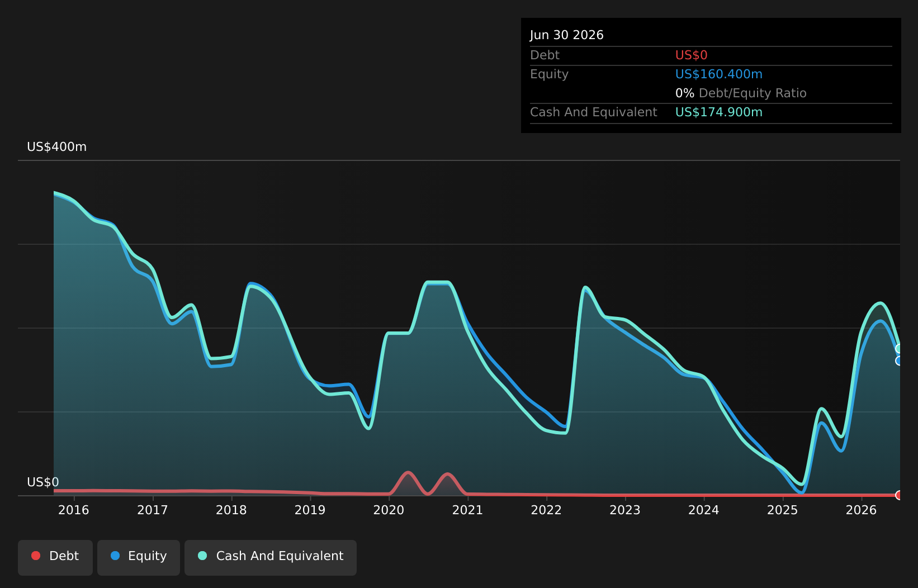Click the 2017 x-axis label
Viewport: 918px width, 588px height.
point(153,510)
